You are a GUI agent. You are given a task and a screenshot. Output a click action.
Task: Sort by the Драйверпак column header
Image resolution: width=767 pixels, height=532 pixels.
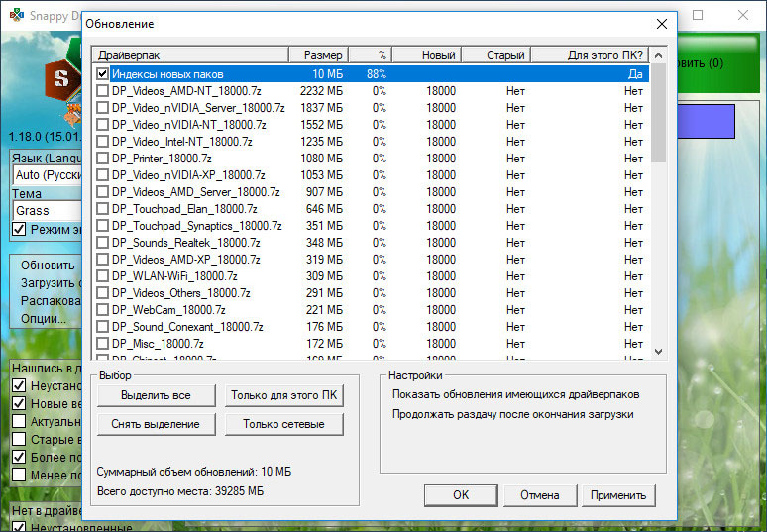click(191, 55)
